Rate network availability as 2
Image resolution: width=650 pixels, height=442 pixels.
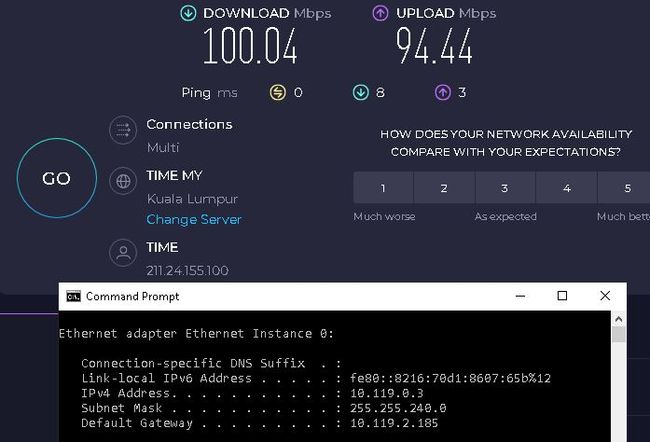444,188
